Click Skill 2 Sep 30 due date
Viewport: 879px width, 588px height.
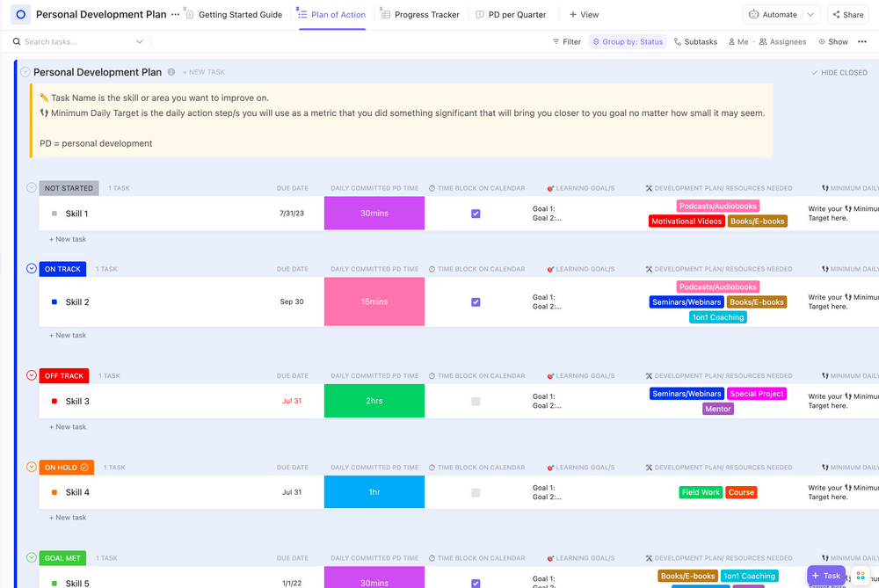coord(292,301)
